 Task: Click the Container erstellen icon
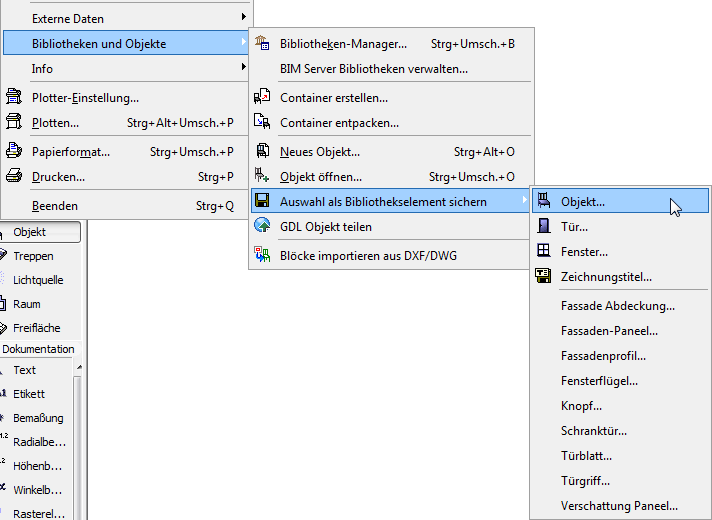click(x=263, y=97)
